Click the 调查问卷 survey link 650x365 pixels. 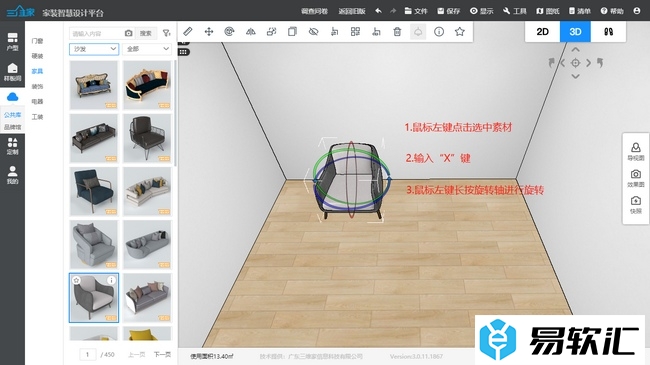[314, 11]
